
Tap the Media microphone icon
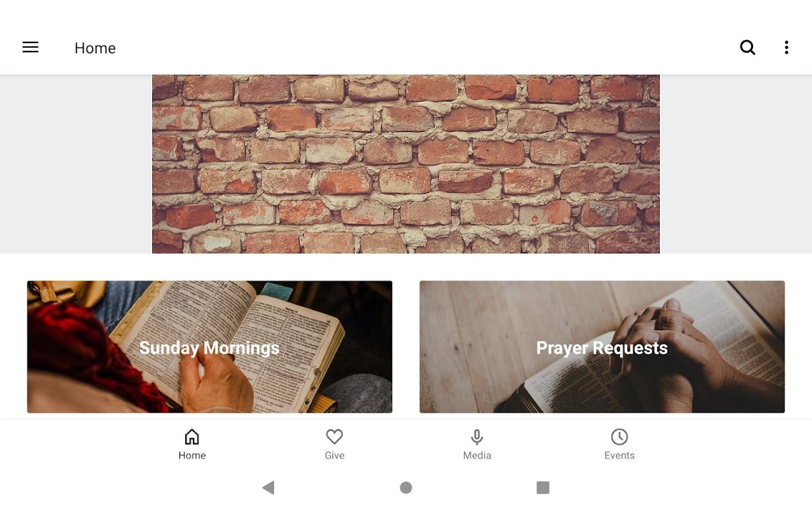pos(477,437)
